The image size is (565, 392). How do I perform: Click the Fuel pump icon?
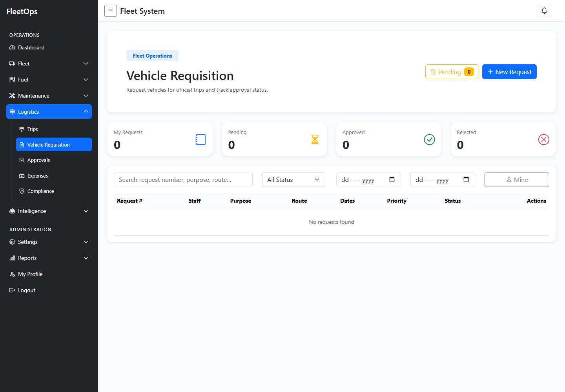coord(12,80)
